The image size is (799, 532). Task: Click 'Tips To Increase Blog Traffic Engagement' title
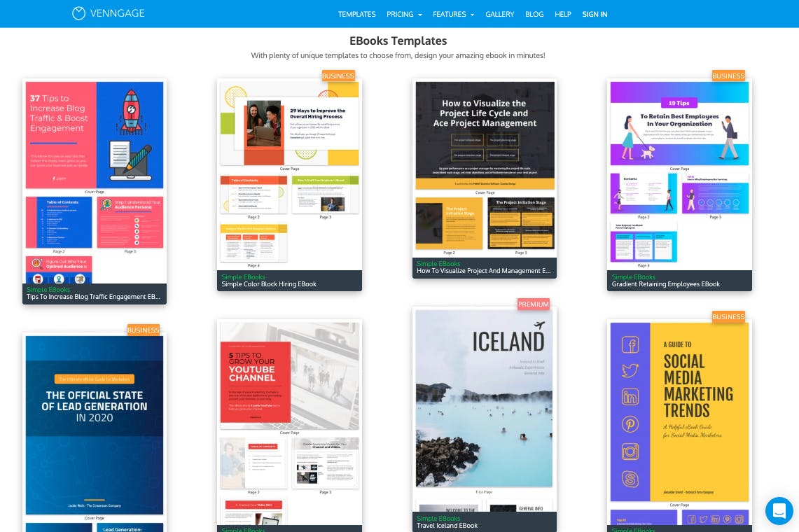pyautogui.click(x=93, y=297)
